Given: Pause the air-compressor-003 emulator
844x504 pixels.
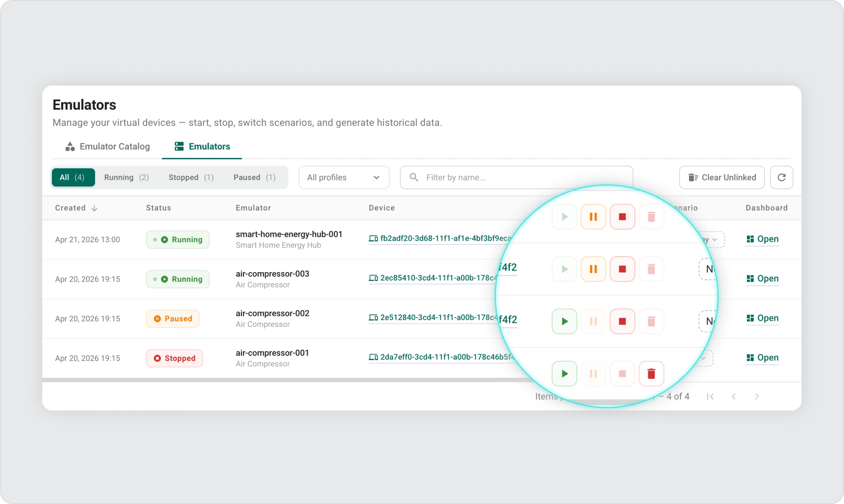Looking at the screenshot, I should [x=593, y=269].
